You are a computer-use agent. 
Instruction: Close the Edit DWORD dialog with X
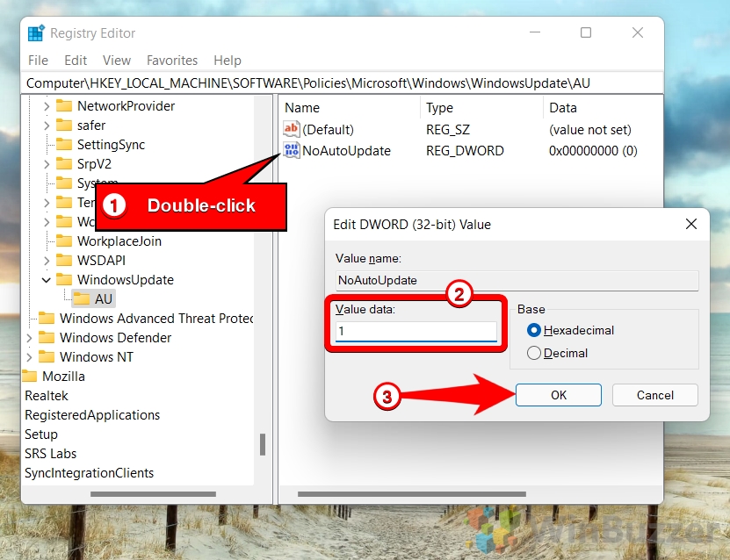(x=691, y=224)
